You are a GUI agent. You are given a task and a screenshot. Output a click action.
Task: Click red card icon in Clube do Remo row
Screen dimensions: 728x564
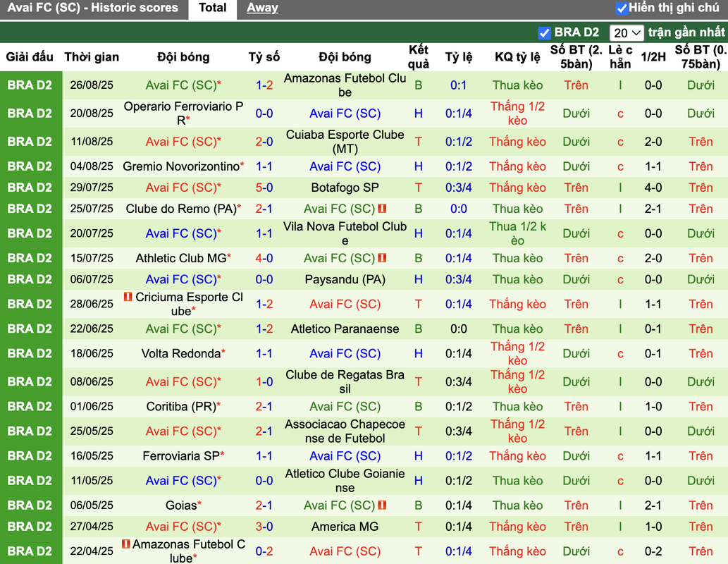point(382,209)
